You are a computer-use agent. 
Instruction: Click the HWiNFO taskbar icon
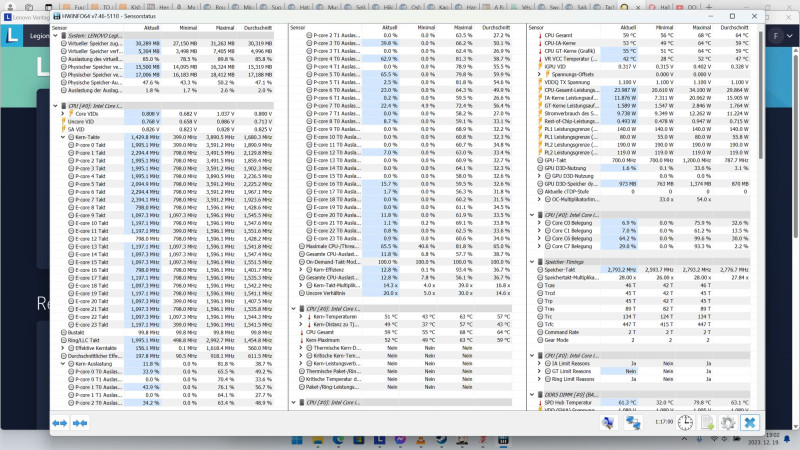tap(503, 440)
